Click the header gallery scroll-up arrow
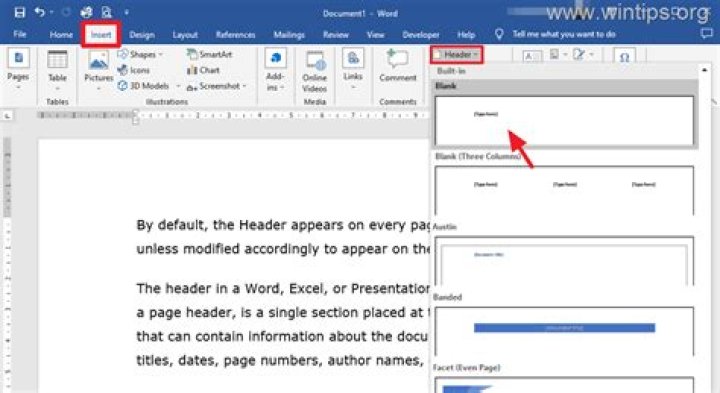This screenshot has width=720, height=393. (x=704, y=70)
